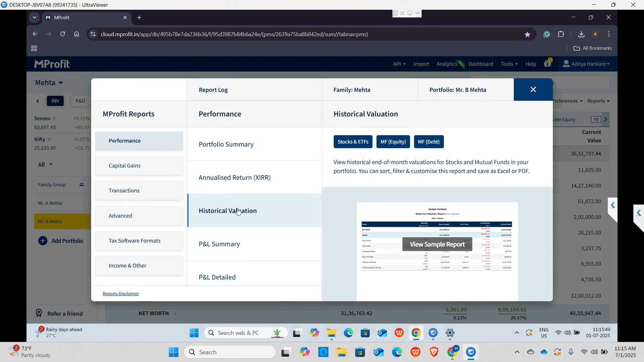Choose Annualised Return (XIRR) report

click(254, 177)
